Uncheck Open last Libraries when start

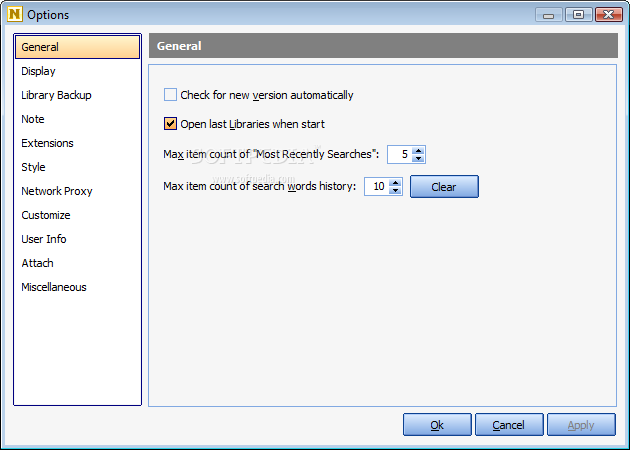[170, 124]
